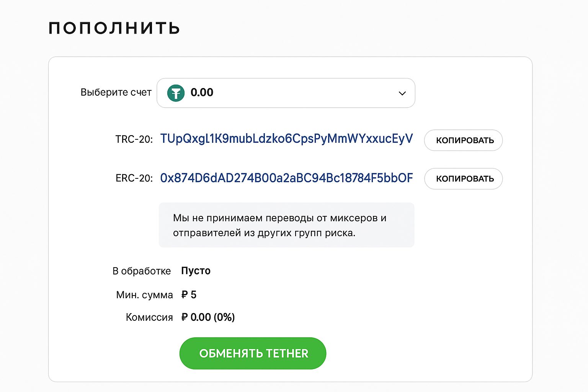Click the 'ПОПОЛНИТЬ' page heading
Screen dimensions: 588x392
[x=114, y=27]
